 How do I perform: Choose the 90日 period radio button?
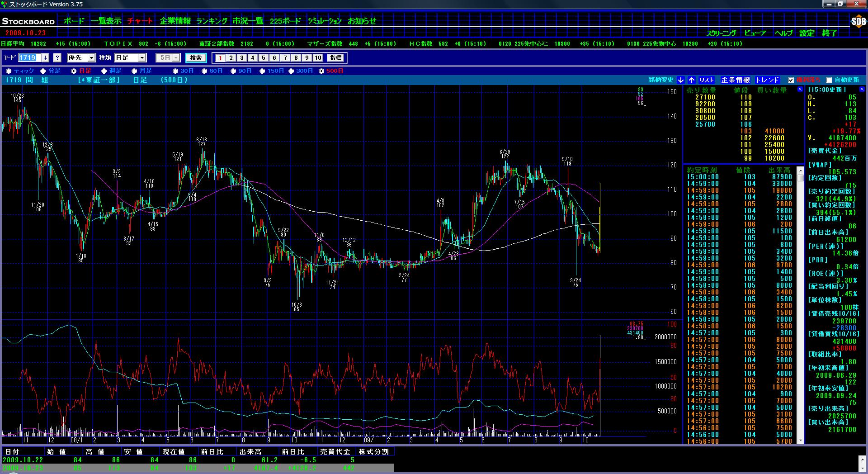(x=234, y=71)
